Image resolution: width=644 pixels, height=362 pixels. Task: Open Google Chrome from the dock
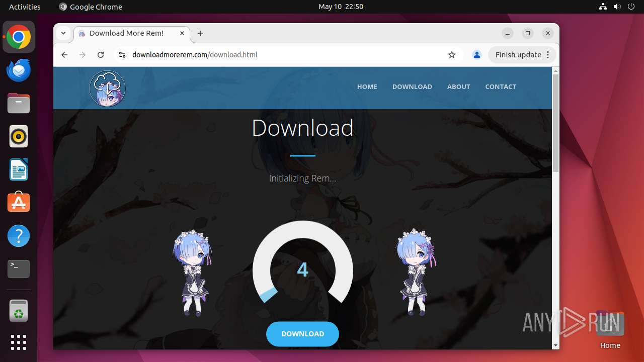point(19,37)
